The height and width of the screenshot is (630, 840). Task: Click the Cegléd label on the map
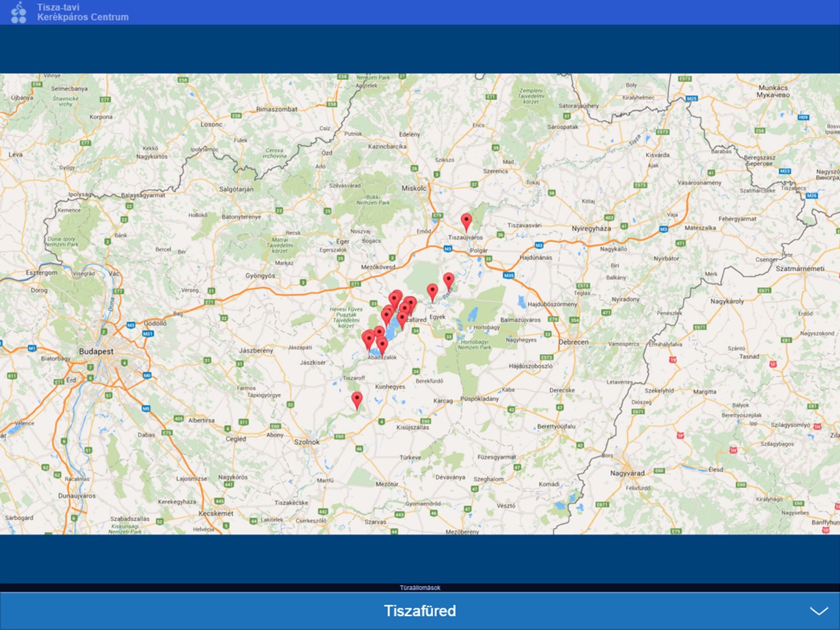[x=236, y=439]
